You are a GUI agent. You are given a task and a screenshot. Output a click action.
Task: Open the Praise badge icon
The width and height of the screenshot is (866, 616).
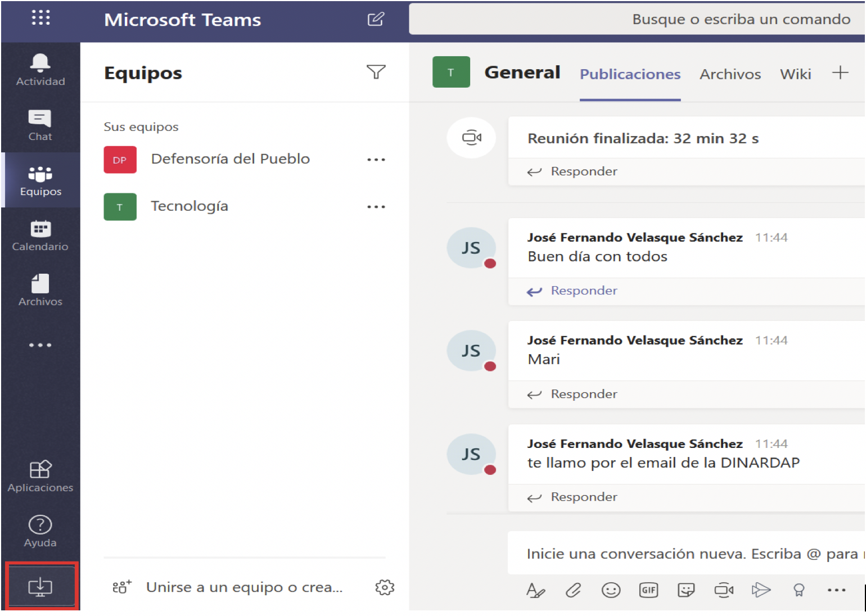(x=799, y=590)
